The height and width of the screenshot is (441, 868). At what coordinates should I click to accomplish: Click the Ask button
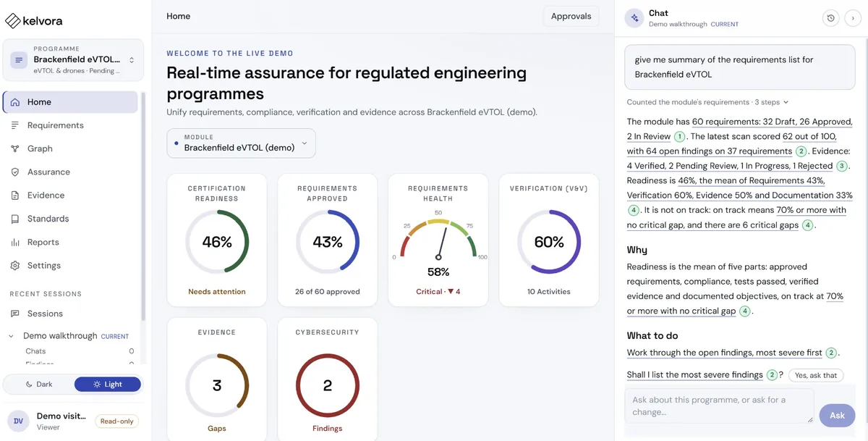coord(837,415)
